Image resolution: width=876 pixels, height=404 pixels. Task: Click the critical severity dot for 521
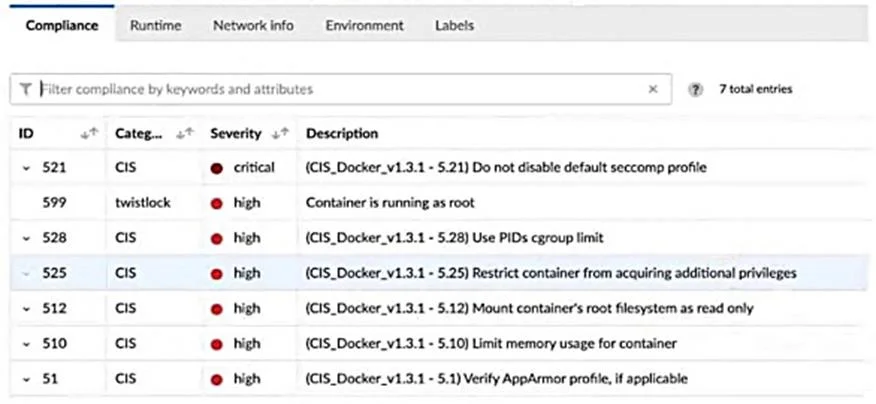[217, 168]
